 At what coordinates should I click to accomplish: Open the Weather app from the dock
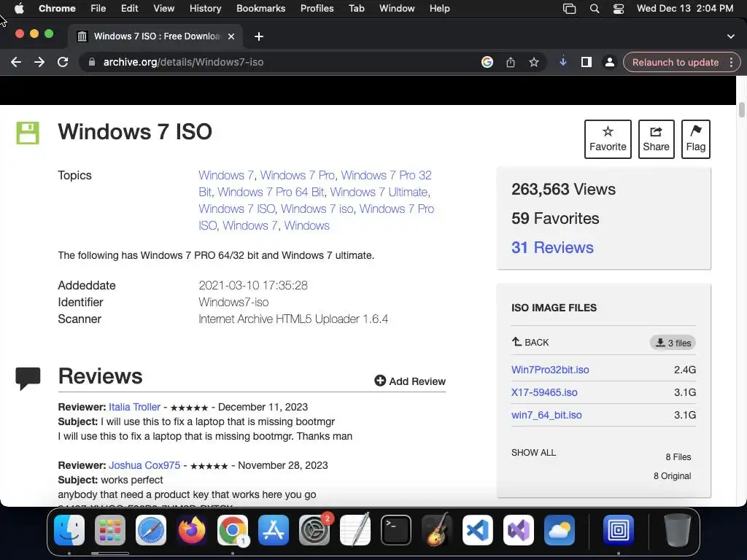pyautogui.click(x=560, y=530)
